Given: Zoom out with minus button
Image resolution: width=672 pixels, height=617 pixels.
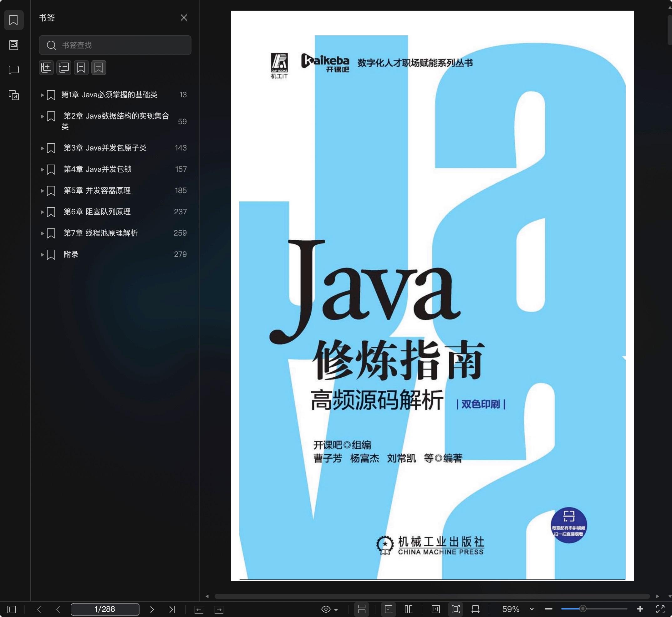Looking at the screenshot, I should [x=548, y=609].
